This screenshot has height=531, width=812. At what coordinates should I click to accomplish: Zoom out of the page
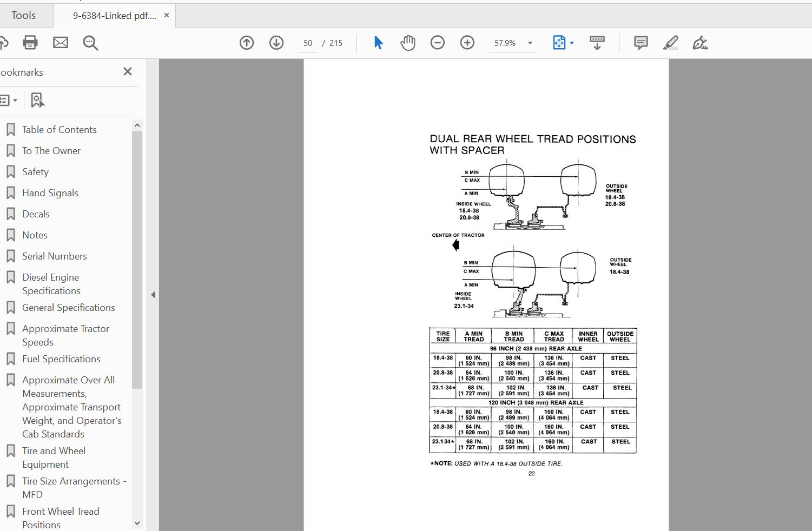[x=437, y=42]
